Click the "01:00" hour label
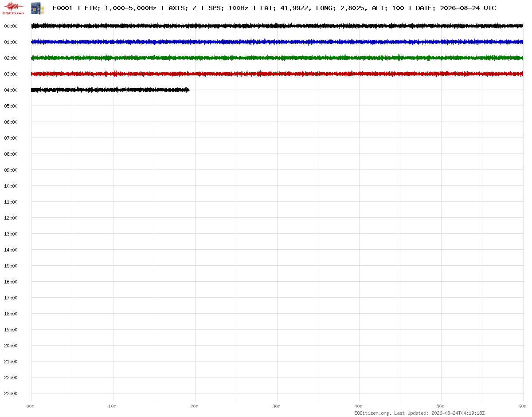This screenshot has width=532, height=417. click(11, 42)
